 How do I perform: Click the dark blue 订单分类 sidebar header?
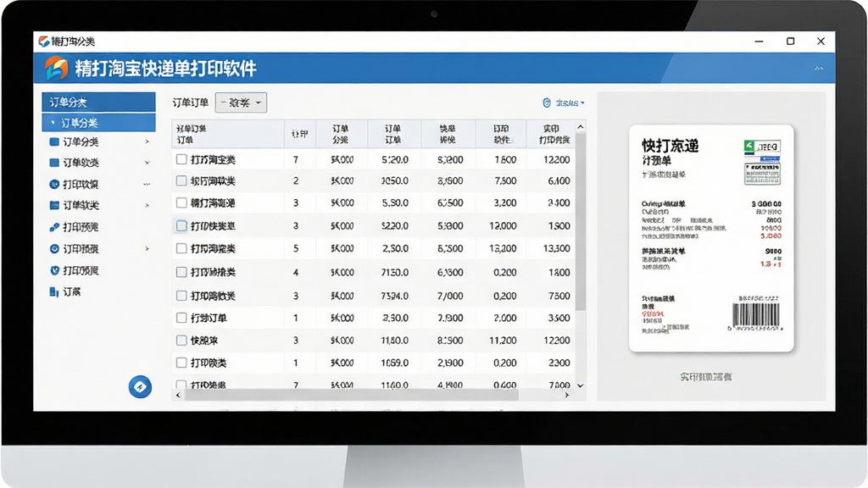point(98,102)
